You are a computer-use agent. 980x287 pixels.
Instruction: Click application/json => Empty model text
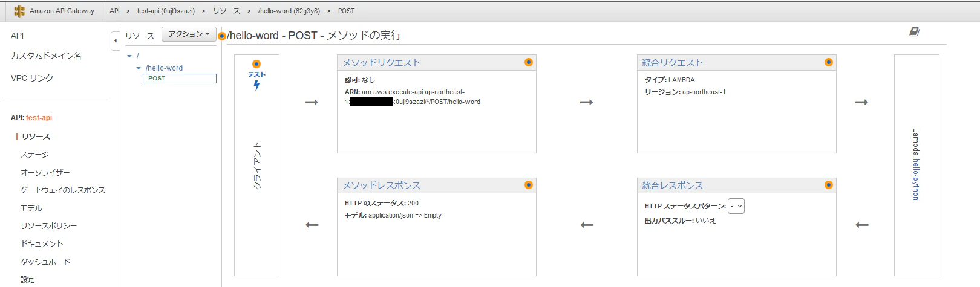pos(405,215)
